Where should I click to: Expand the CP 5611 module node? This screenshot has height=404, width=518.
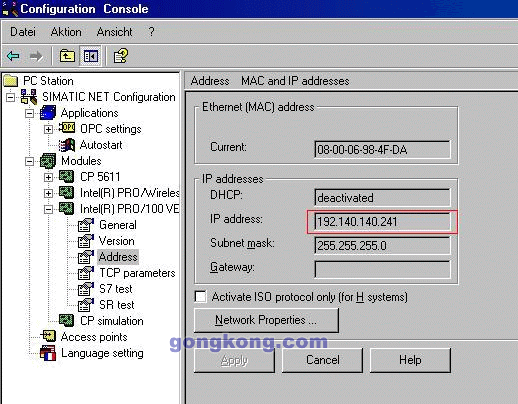click(x=48, y=177)
